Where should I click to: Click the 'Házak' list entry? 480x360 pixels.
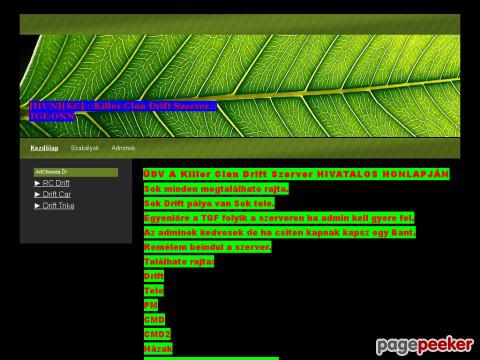click(x=158, y=349)
